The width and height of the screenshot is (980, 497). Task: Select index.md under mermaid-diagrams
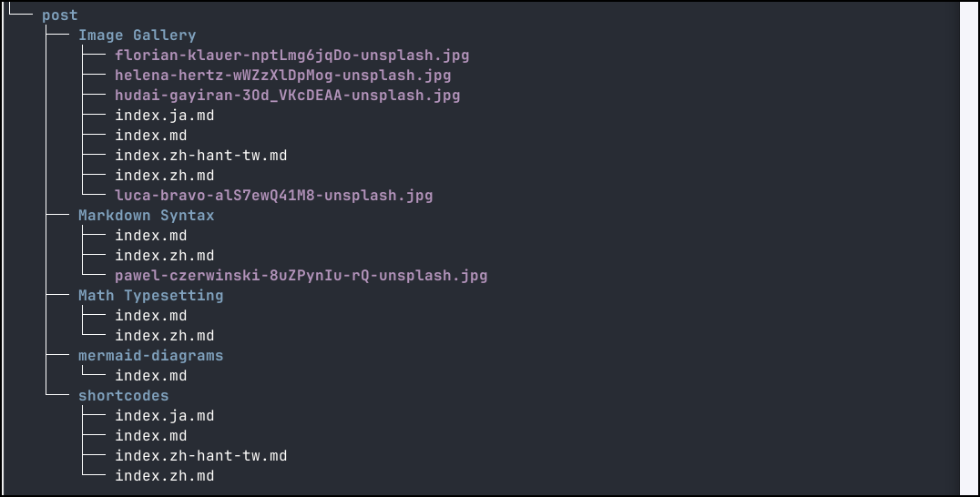click(x=150, y=376)
